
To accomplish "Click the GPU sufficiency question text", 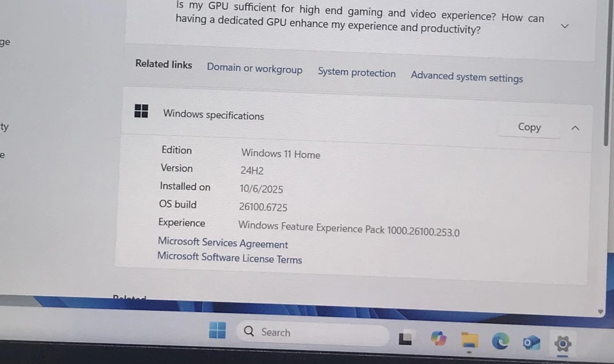I will 359,18.
